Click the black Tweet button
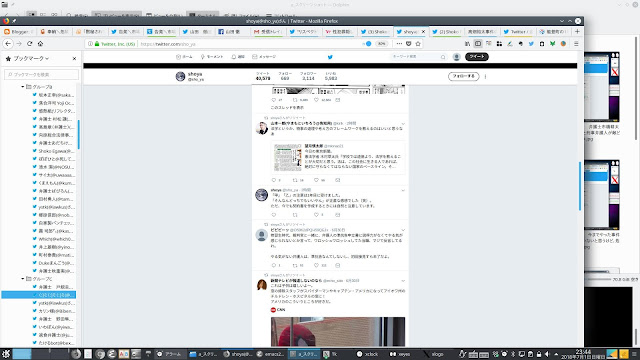The height and width of the screenshot is (360, 640). [x=477, y=57]
